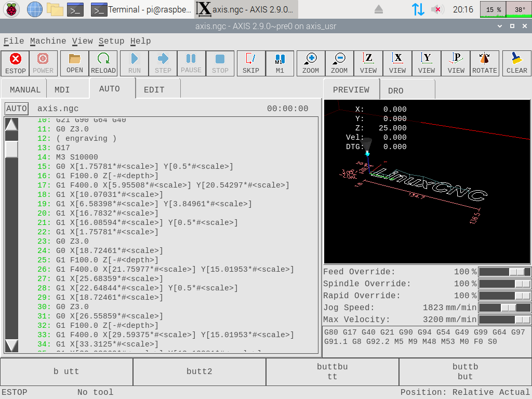Switch to the perspective P VIEW
Viewport: 532px width, 399px height.
pyautogui.click(x=456, y=63)
